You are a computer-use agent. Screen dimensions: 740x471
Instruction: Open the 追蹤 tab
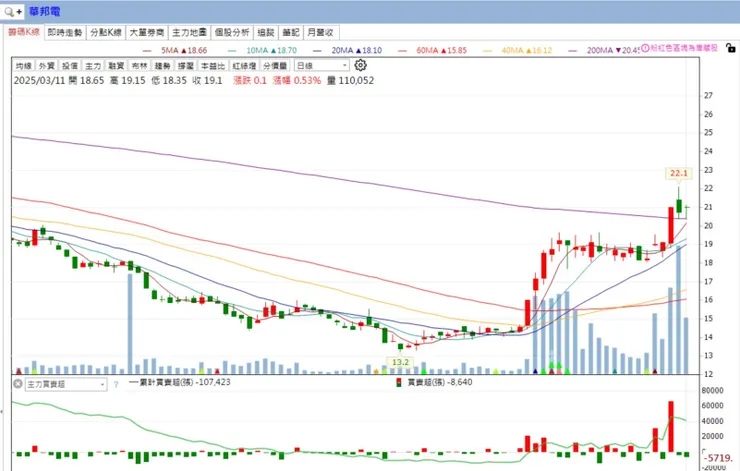point(266,33)
